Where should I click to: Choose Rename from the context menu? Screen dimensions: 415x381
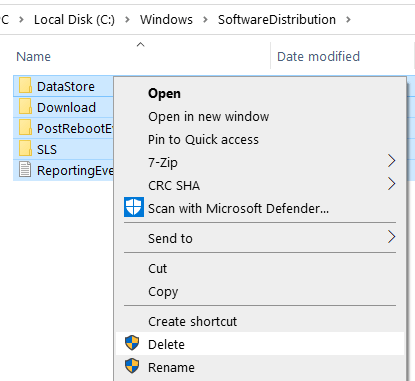click(260, 367)
